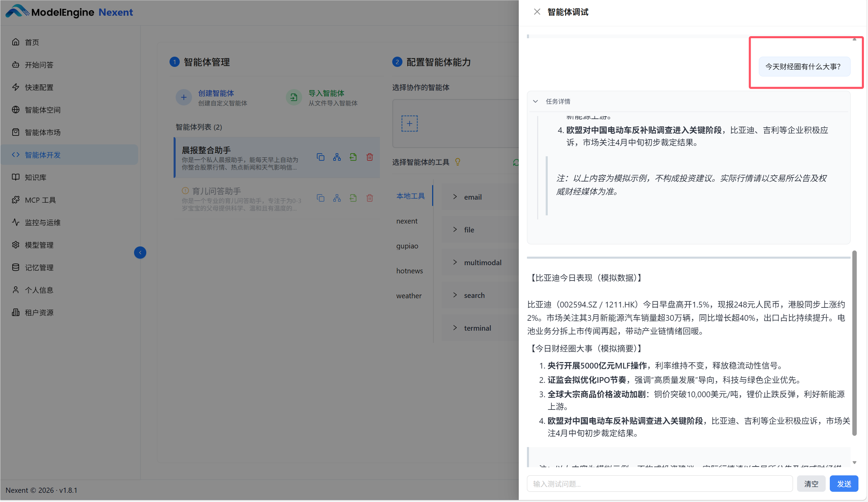Click the debug chat vertical scrollbar
This screenshot has width=868, height=502.
pos(854,343)
